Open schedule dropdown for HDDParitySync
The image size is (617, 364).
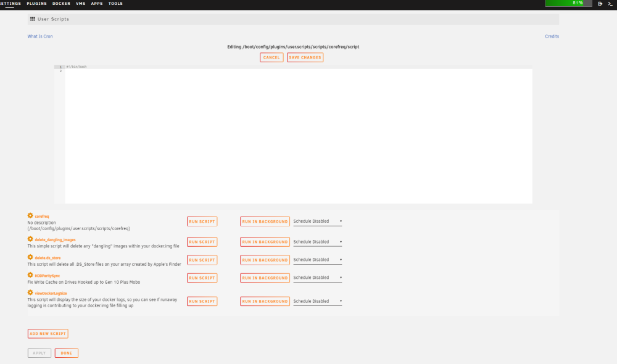pos(317,278)
